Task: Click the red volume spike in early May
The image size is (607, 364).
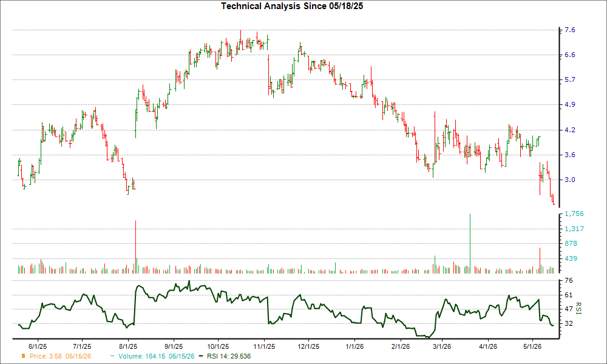Action: 540,260
